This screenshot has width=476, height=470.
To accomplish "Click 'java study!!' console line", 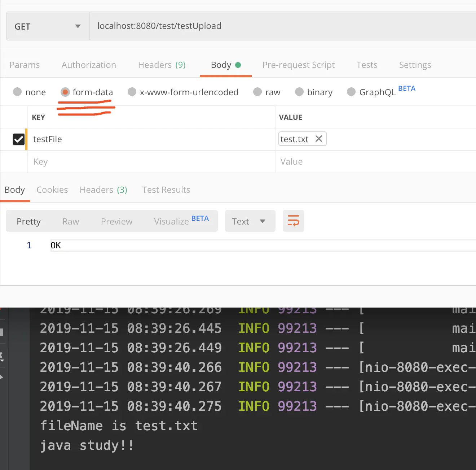I will coord(87,445).
